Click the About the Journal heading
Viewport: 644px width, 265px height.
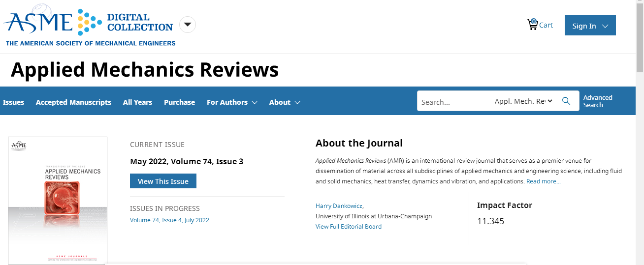pyautogui.click(x=359, y=143)
